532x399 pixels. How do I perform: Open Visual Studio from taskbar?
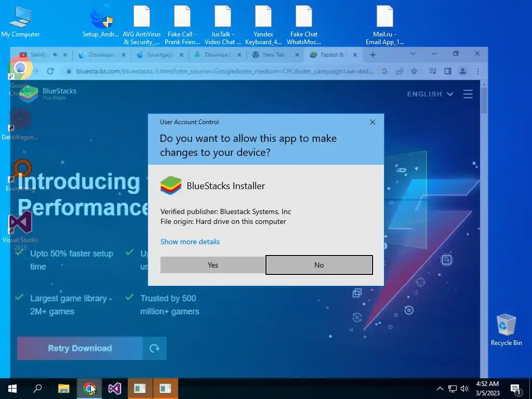(x=115, y=389)
